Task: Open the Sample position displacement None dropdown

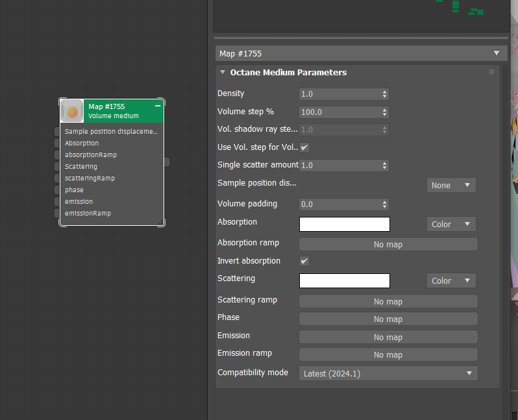Action: click(x=451, y=185)
